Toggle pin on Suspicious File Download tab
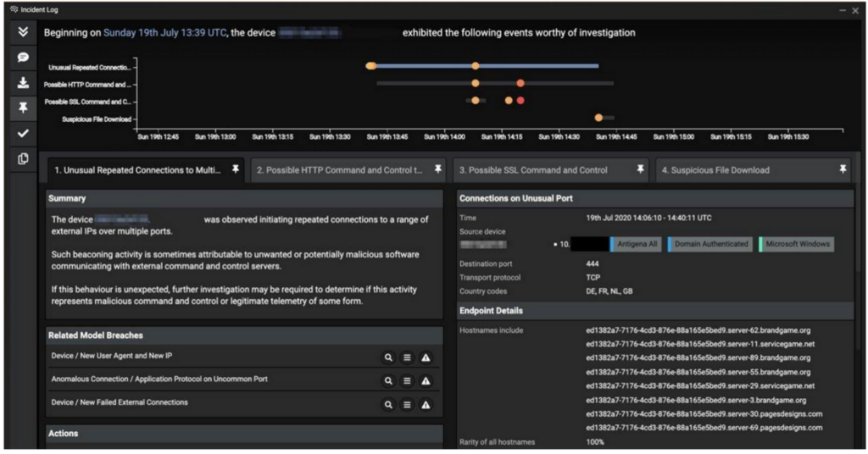 [x=843, y=170]
